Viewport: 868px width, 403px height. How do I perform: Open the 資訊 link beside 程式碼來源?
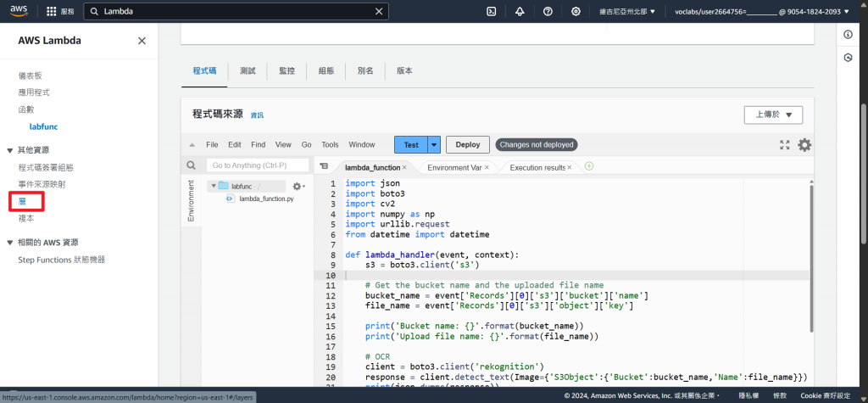click(257, 115)
